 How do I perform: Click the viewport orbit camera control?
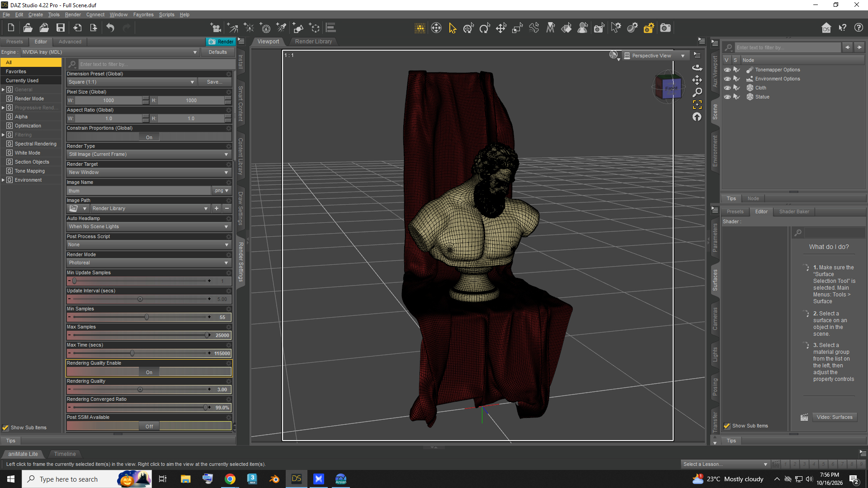click(697, 67)
